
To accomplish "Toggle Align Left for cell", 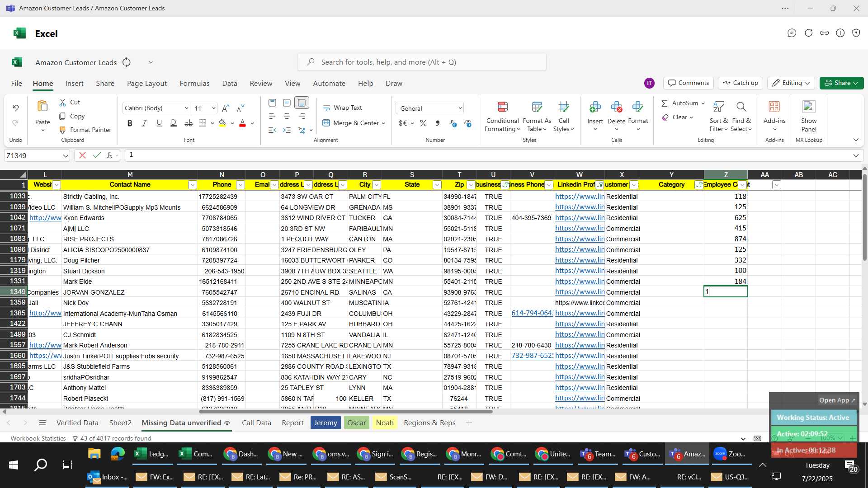I will 272,117.
